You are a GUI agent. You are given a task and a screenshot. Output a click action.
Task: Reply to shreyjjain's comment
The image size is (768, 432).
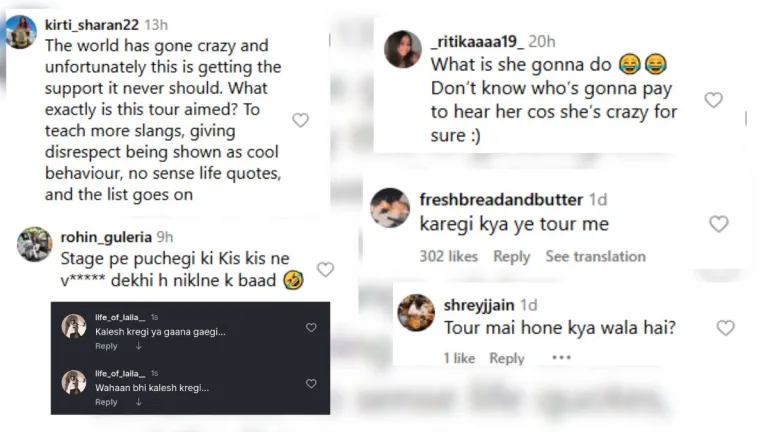507,358
